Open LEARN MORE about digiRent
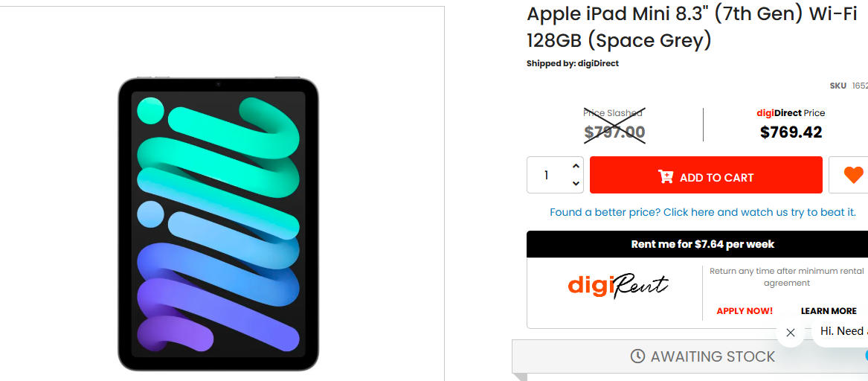This screenshot has height=381, width=868. tap(829, 311)
